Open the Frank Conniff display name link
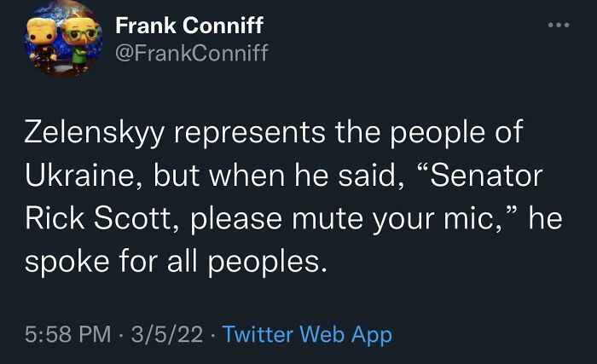The image size is (597, 364). pyautogui.click(x=188, y=26)
